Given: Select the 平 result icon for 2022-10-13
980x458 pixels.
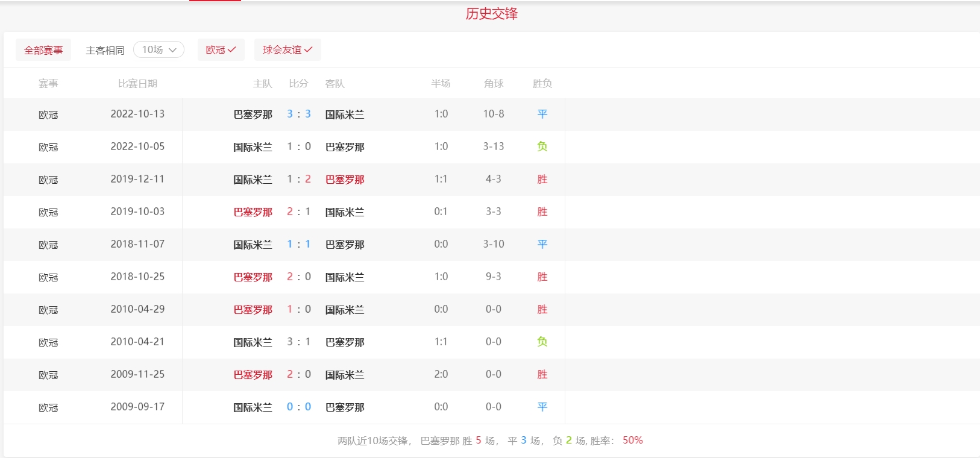Looking at the screenshot, I should pyautogui.click(x=542, y=114).
